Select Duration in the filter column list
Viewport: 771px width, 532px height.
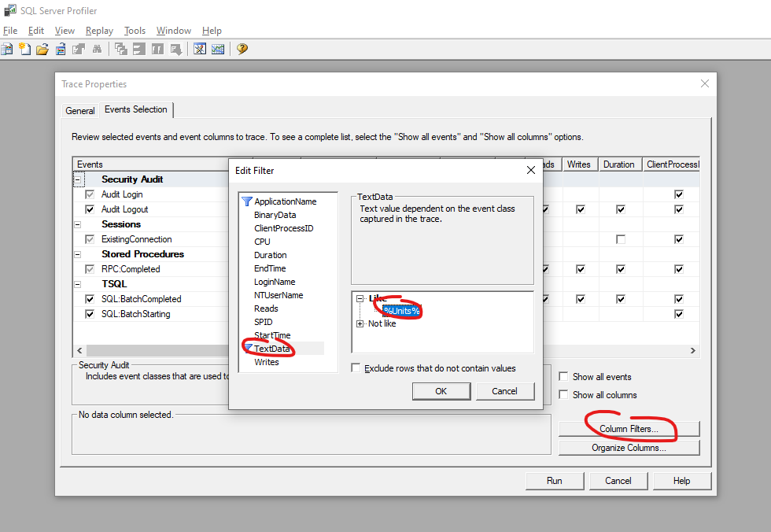coord(271,255)
